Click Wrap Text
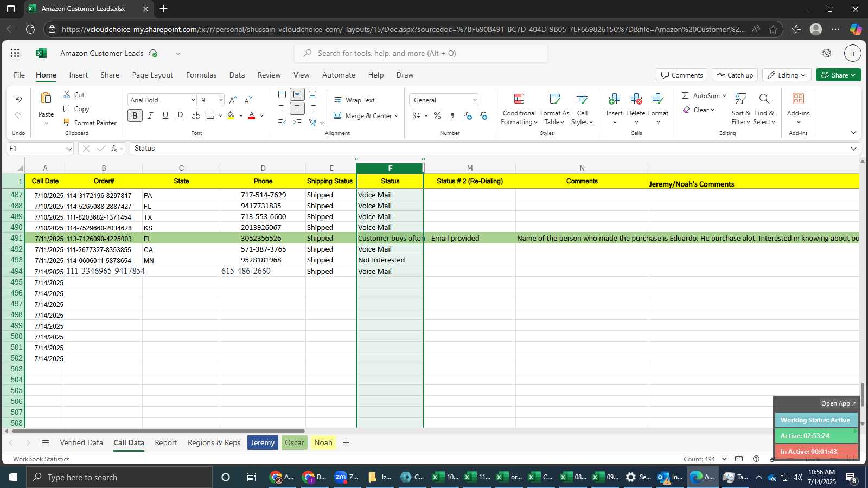The width and height of the screenshot is (868, 488). click(x=354, y=100)
